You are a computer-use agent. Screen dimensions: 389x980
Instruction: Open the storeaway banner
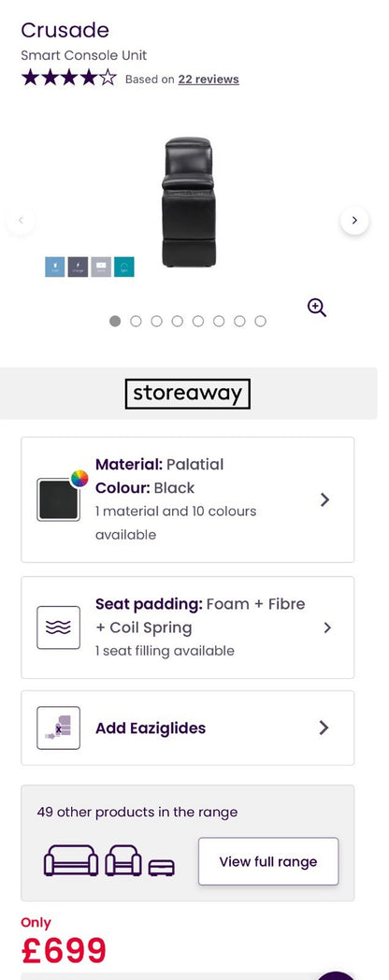click(x=188, y=394)
